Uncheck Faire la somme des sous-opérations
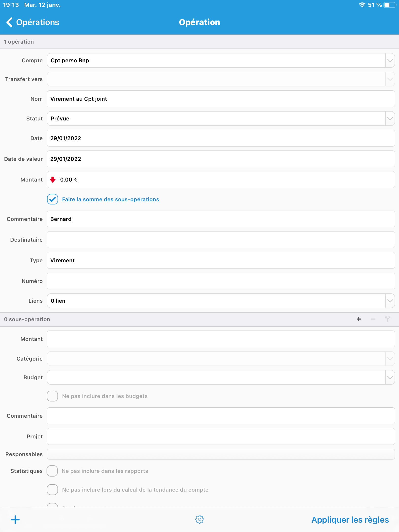This screenshot has width=399, height=532. 52,199
